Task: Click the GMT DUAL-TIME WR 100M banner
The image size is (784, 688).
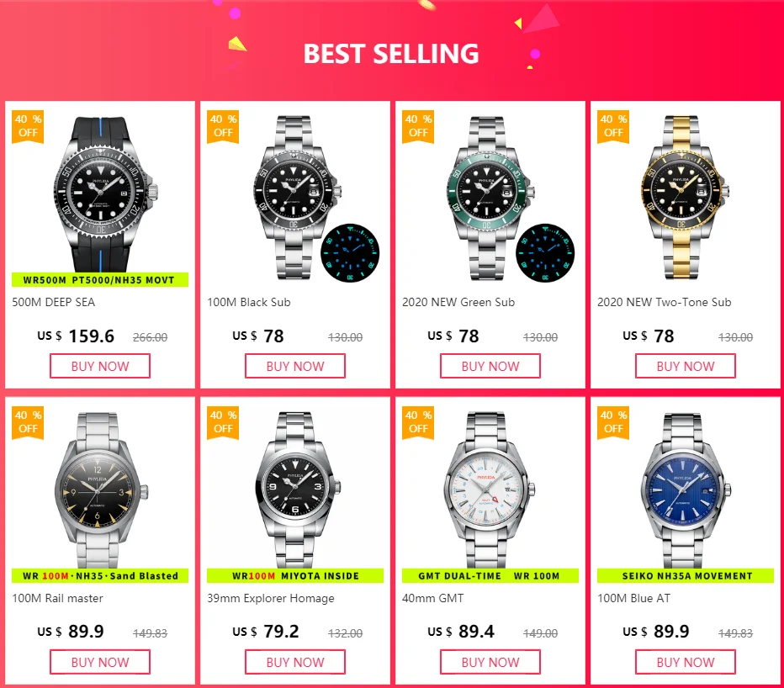Action: tap(490, 575)
